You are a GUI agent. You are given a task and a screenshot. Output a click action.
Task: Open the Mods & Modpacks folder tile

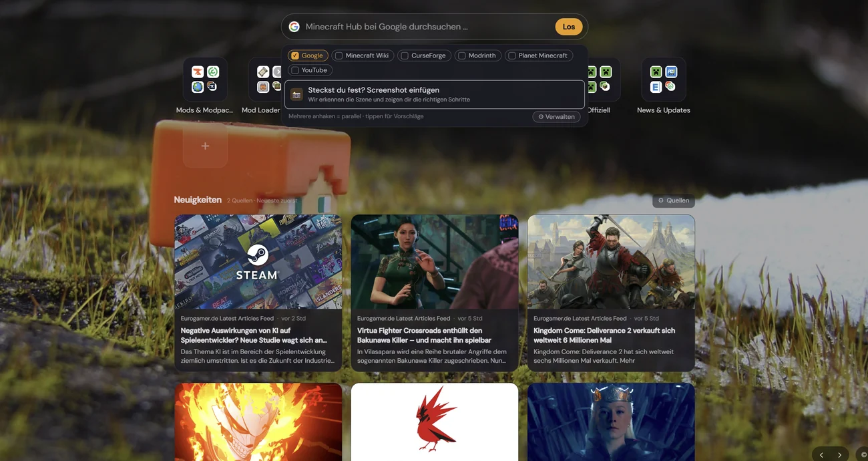click(x=205, y=79)
